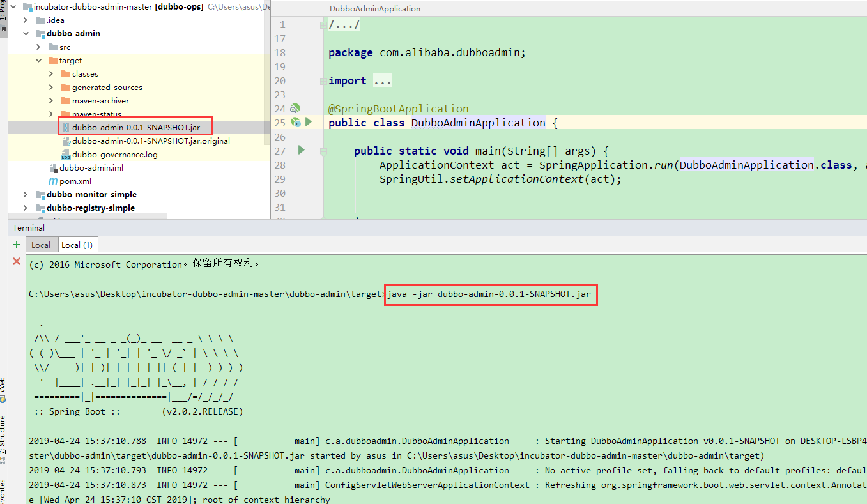Select the dubbo-registry-simple module icon

(x=41, y=208)
